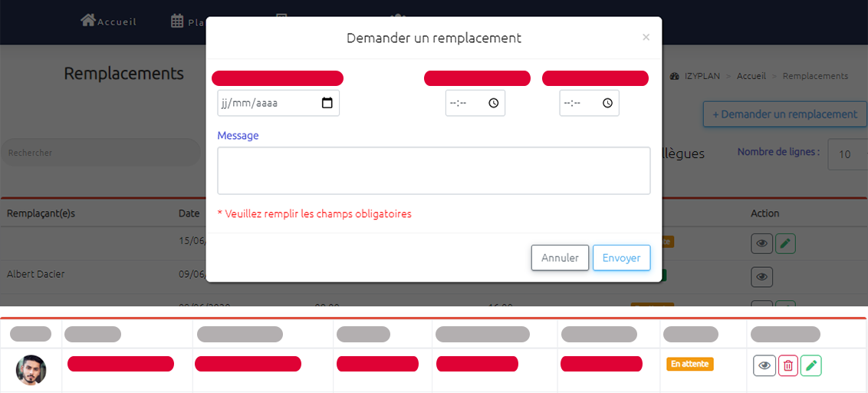Edit the bottom row with green pencil
The height and width of the screenshot is (393, 868).
pos(811,365)
